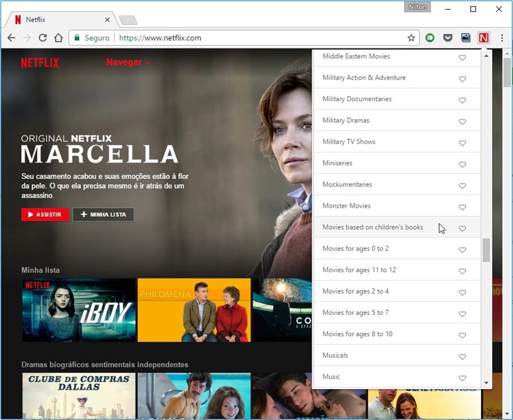Click the category popup scrollbar thumb
Screen dimensions: 513x420
click(x=486, y=250)
